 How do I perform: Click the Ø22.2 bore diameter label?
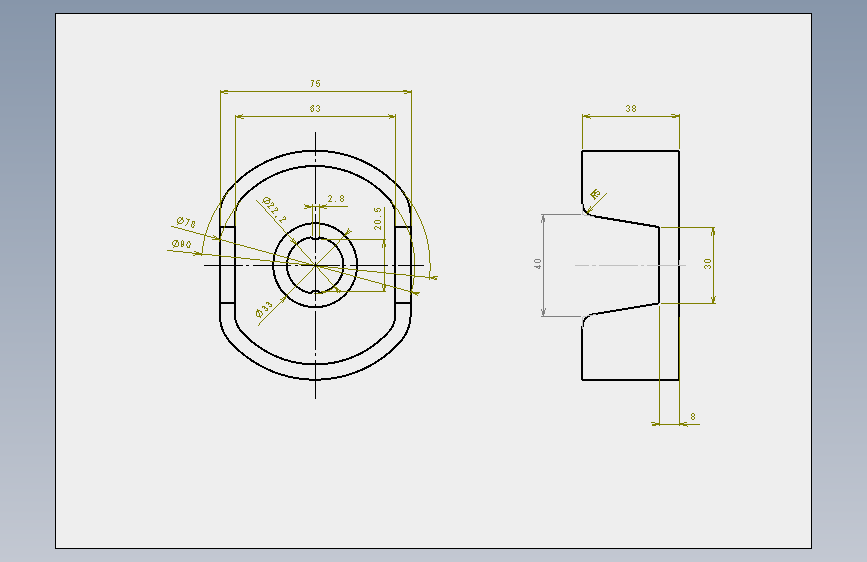(x=274, y=210)
